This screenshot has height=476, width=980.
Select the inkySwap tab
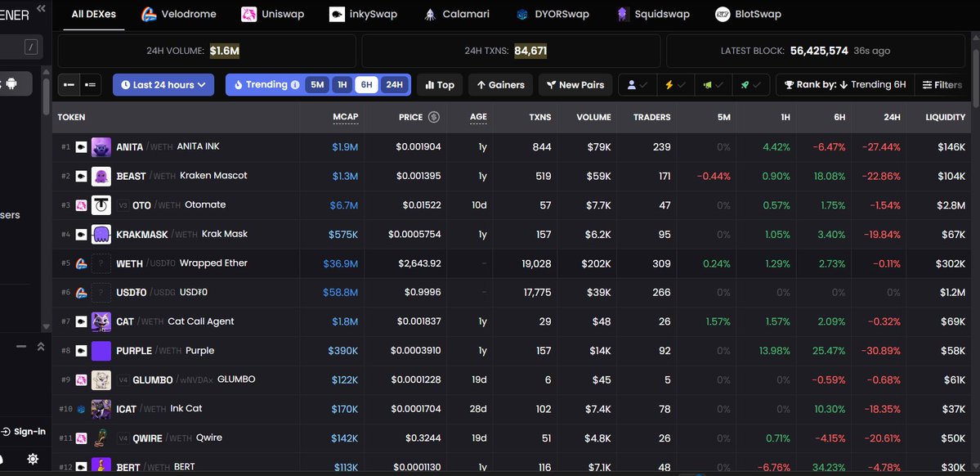363,14
